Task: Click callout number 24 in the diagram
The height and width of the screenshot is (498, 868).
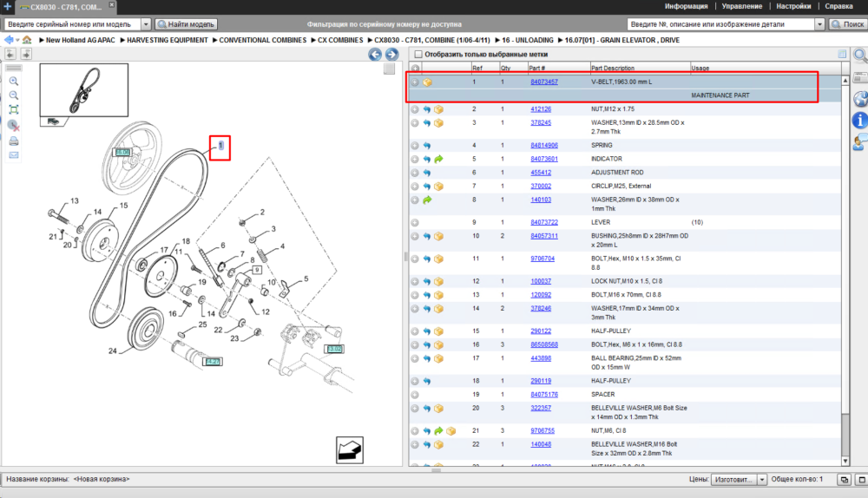Action: tap(112, 351)
